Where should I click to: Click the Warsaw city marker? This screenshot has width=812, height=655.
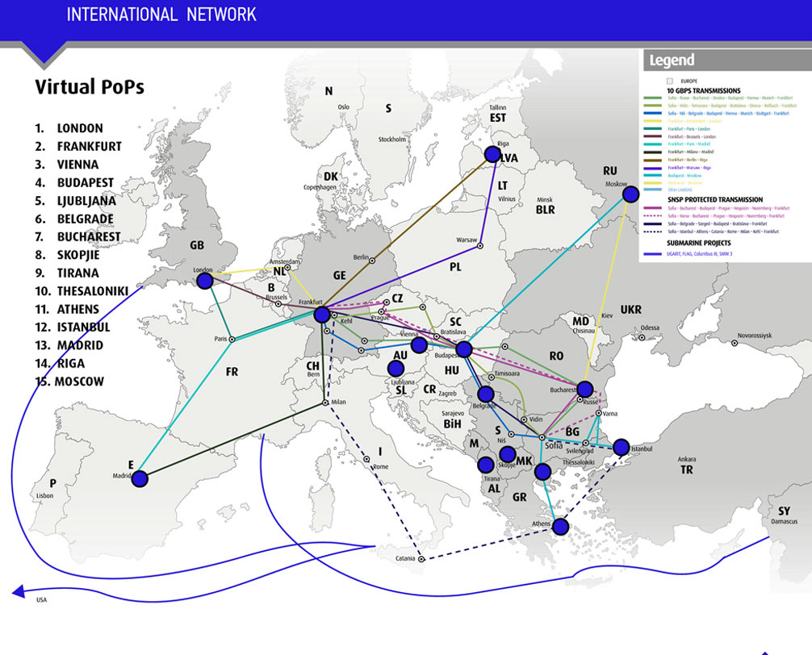(x=480, y=245)
